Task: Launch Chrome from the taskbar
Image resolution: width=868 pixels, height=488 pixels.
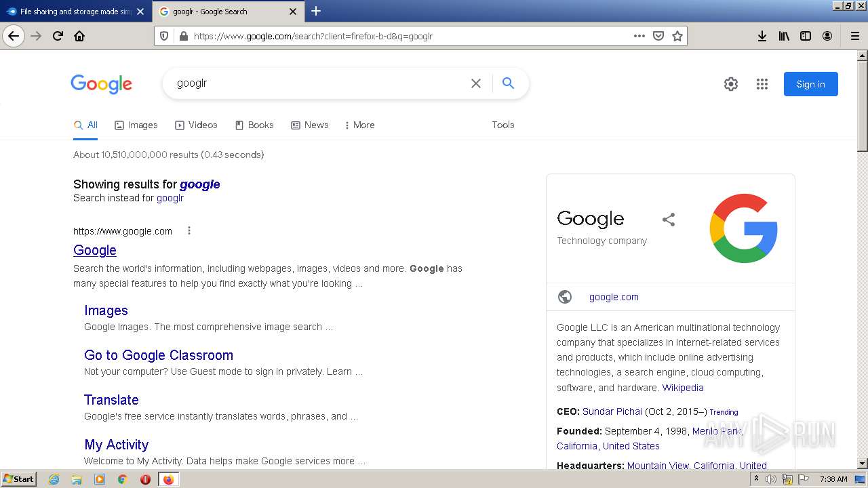Action: (122, 479)
